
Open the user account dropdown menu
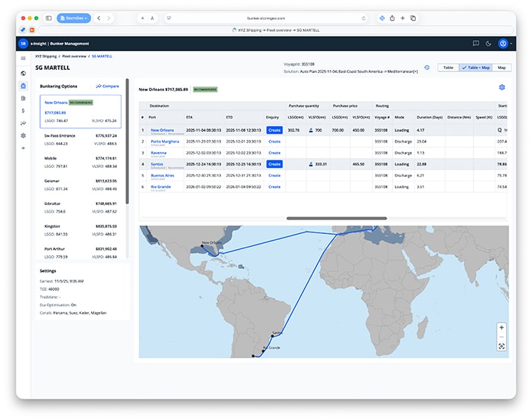(x=503, y=43)
